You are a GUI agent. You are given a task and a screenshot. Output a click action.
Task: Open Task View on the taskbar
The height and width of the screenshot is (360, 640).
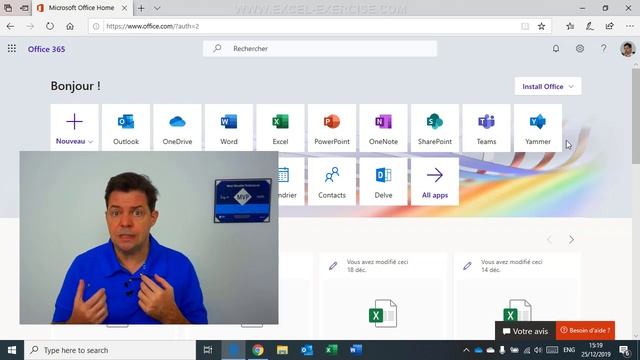[208, 350]
